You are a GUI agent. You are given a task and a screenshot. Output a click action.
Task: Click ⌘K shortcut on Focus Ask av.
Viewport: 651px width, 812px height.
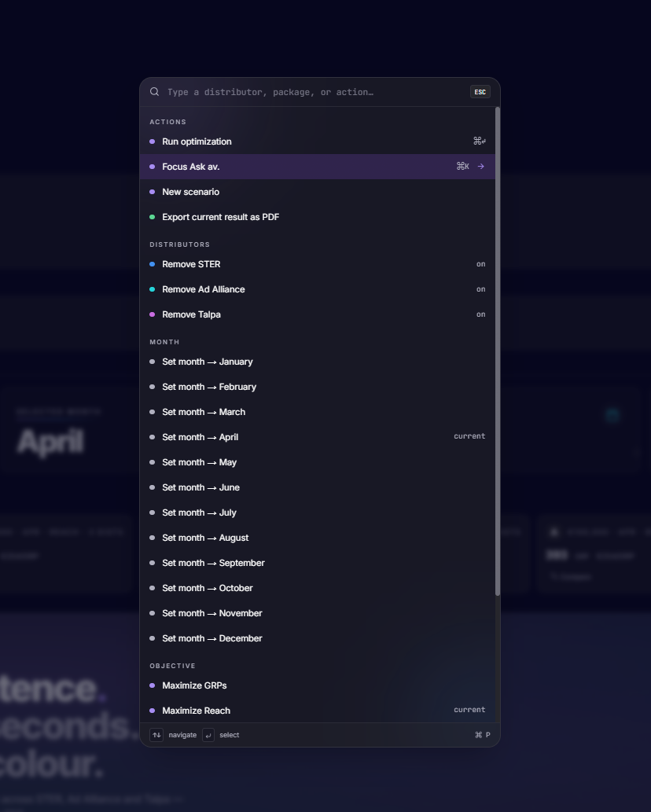(x=463, y=166)
